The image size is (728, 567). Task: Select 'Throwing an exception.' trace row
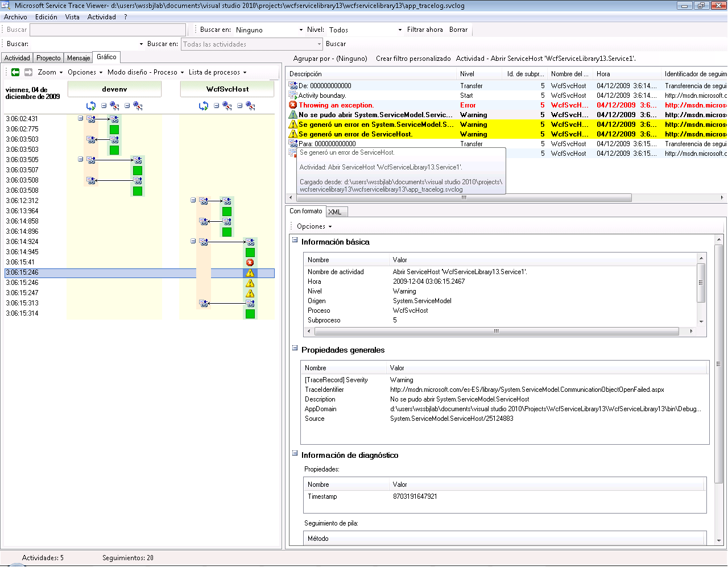tap(507, 105)
